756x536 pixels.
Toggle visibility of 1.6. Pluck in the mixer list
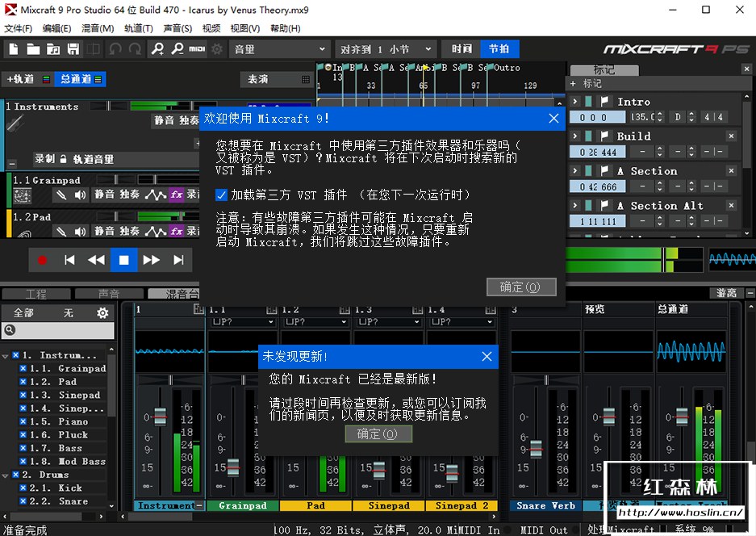pyautogui.click(x=23, y=434)
